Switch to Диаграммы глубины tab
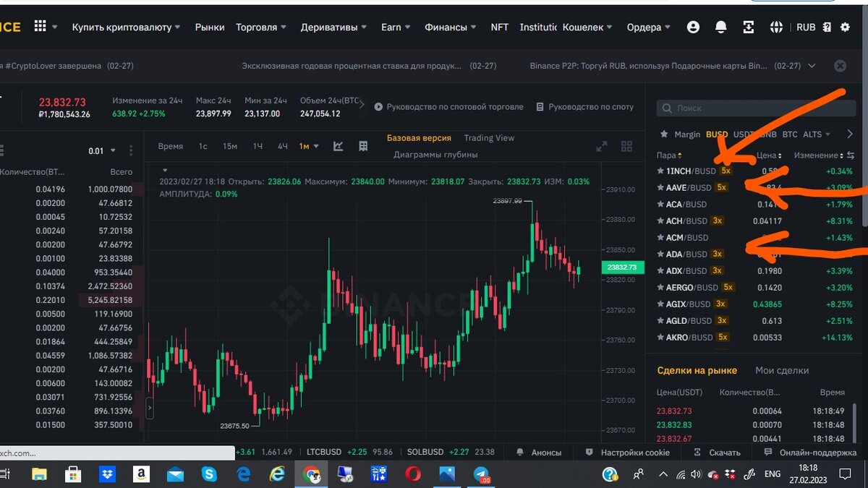 pos(435,155)
